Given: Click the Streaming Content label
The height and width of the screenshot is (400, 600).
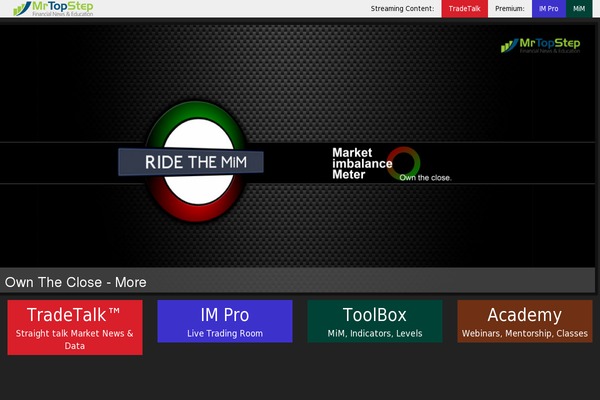Looking at the screenshot, I should (402, 8).
